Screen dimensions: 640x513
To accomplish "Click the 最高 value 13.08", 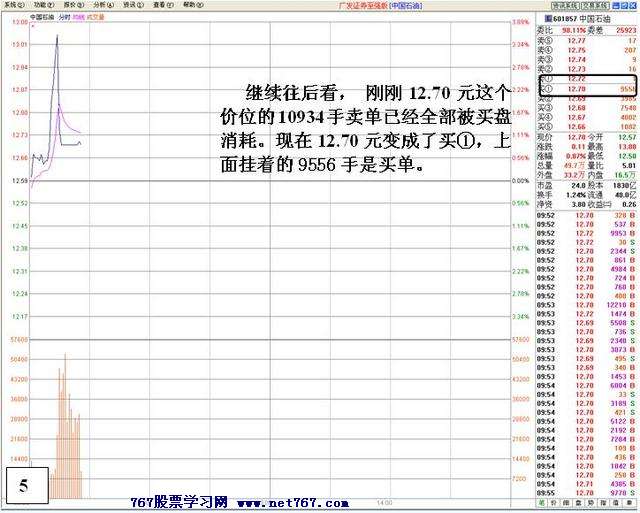I will pyautogui.click(x=627, y=147).
